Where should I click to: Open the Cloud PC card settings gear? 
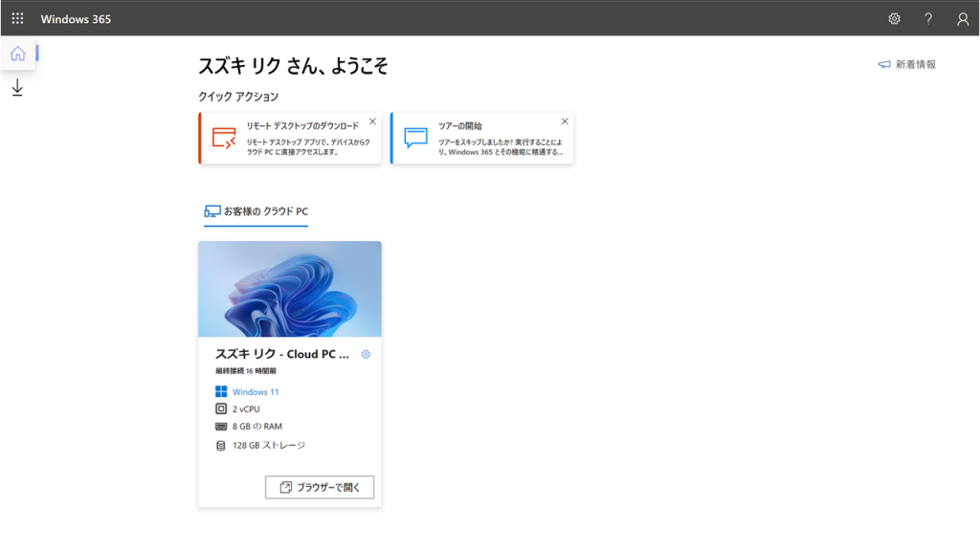pos(366,354)
